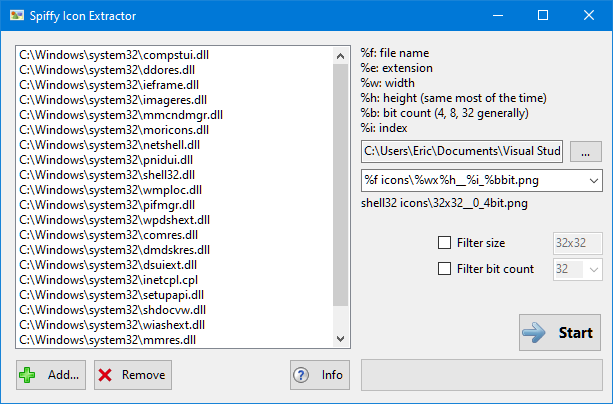Image resolution: width=613 pixels, height=404 pixels.
Task: Select wmploc.dll in the file list
Action: pos(111,190)
